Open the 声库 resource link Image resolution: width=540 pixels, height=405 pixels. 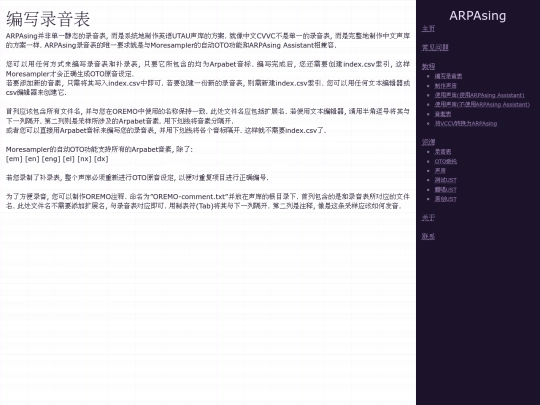tap(440, 170)
